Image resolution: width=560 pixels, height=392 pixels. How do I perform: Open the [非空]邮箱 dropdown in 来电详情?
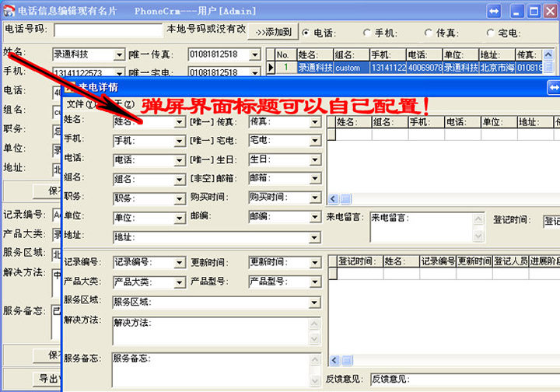click(314, 178)
